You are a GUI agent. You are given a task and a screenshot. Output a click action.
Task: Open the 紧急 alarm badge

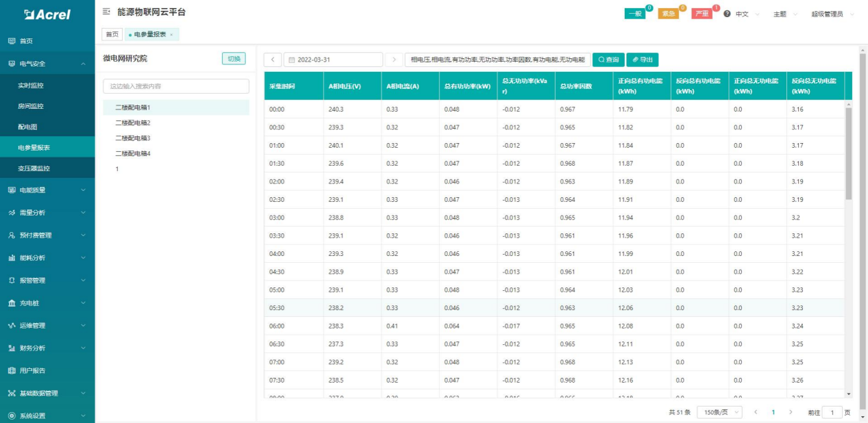(x=669, y=14)
